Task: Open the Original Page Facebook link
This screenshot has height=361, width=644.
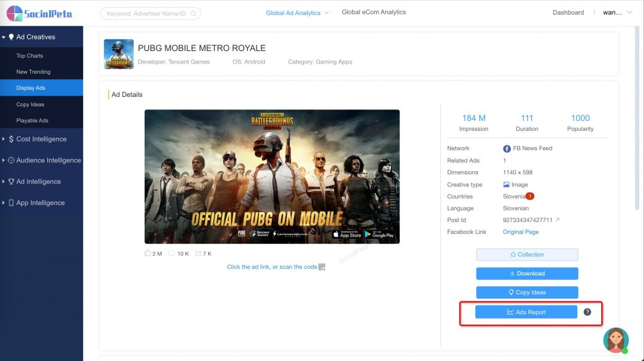Action: pos(520,232)
